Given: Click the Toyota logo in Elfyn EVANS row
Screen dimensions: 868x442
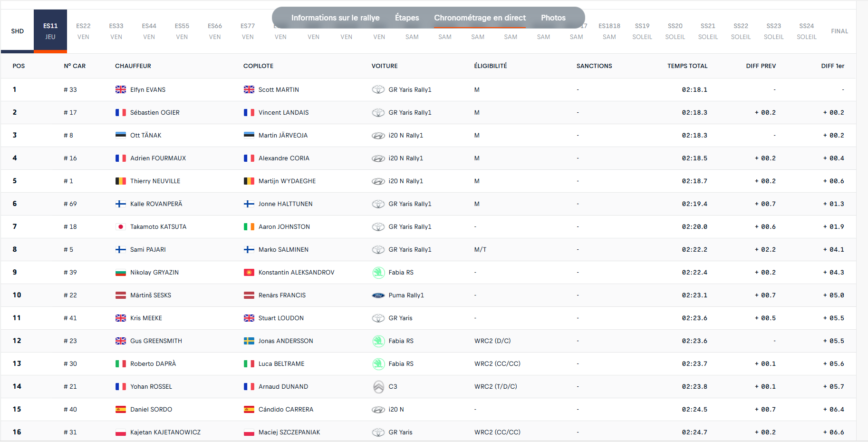Looking at the screenshot, I should tap(378, 89).
